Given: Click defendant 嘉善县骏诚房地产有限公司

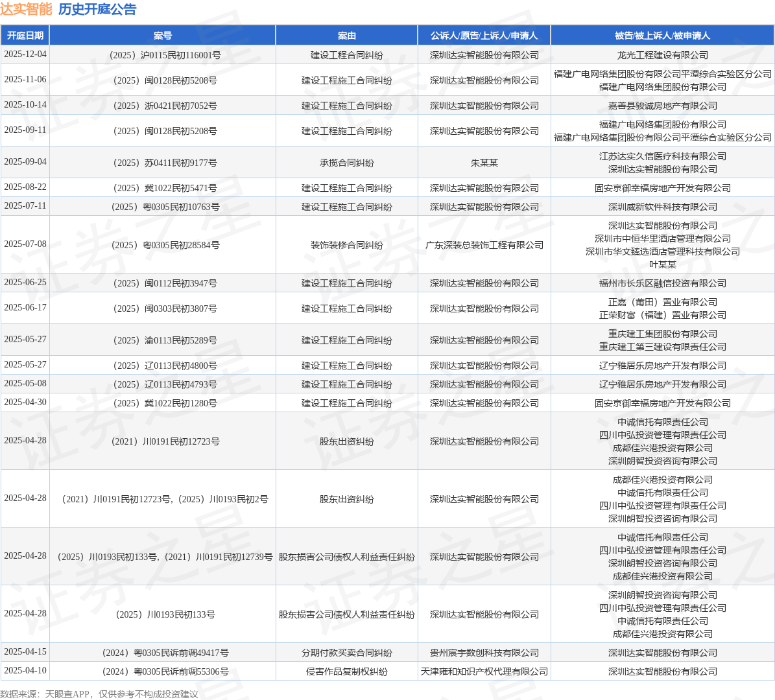Looking at the screenshot, I should pyautogui.click(x=662, y=106).
